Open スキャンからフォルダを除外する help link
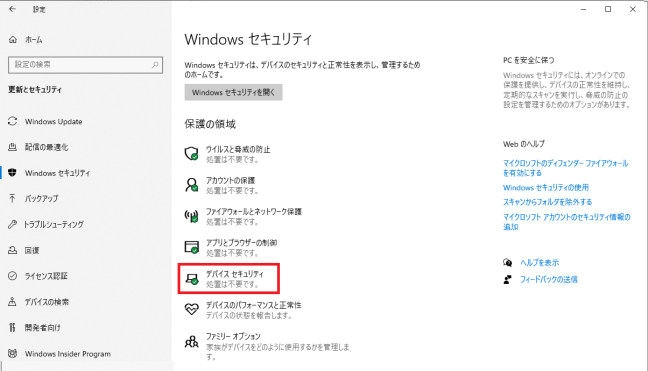648x371 pixels. click(548, 202)
